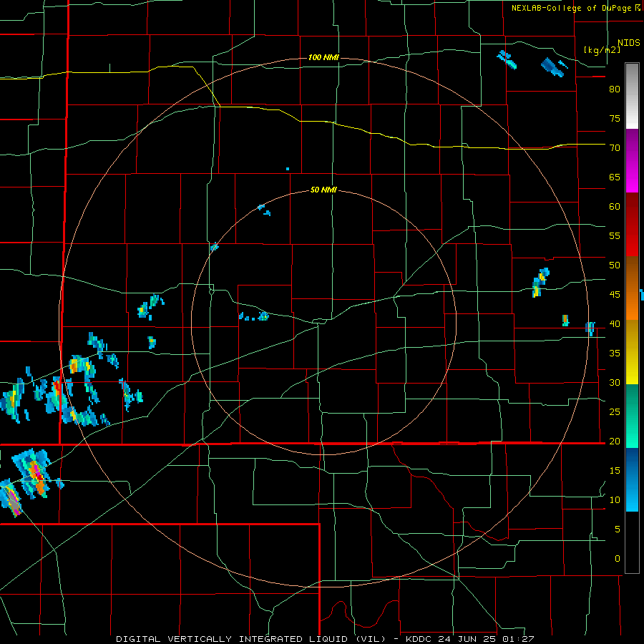Click the NIDS label near the legend
The width and height of the screenshot is (644, 644).
pyautogui.click(x=629, y=42)
